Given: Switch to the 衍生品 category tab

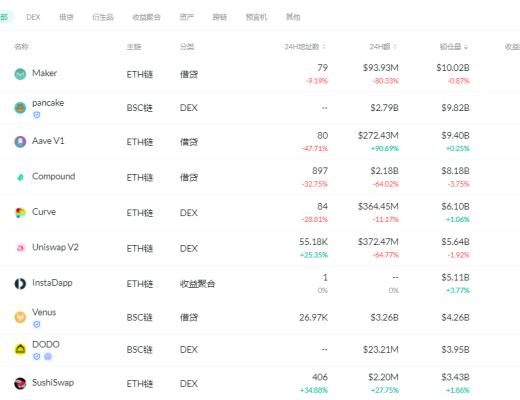Looking at the screenshot, I should click(103, 17).
